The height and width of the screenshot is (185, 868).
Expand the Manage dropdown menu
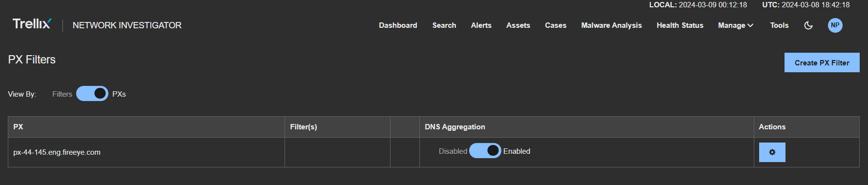coord(736,25)
